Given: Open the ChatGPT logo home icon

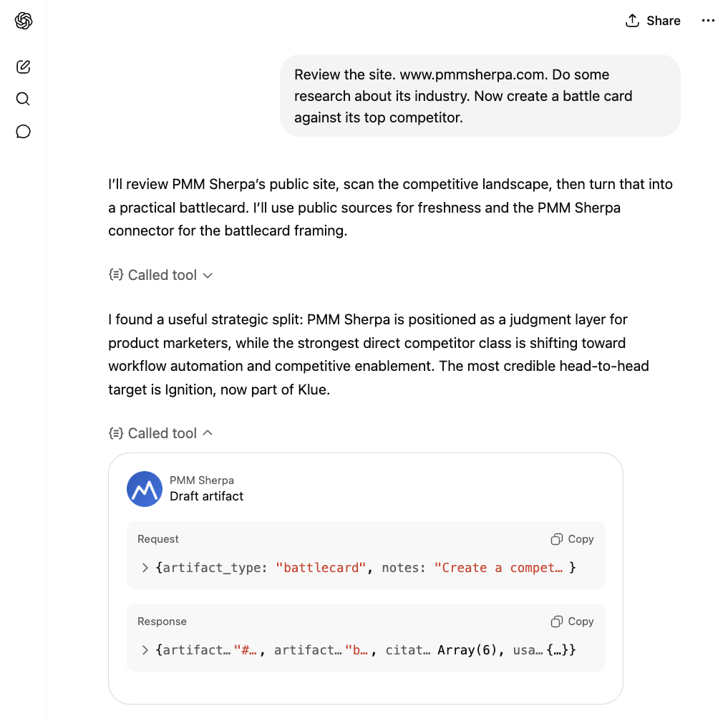Looking at the screenshot, I should [23, 21].
